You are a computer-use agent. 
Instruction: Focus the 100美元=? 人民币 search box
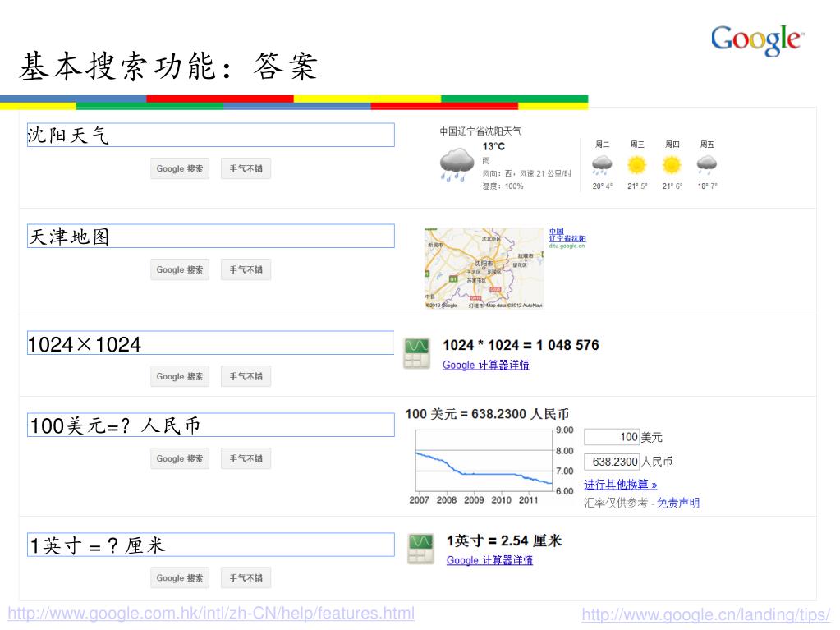coord(210,425)
